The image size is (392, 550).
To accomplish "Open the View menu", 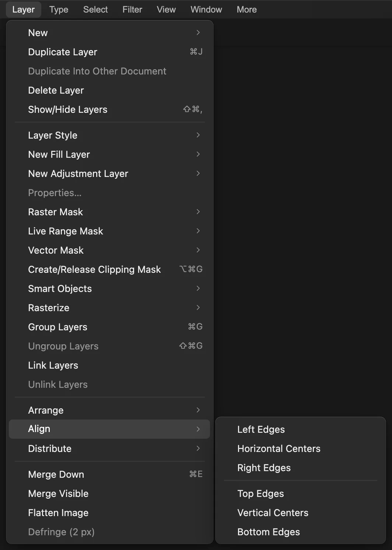I will [166, 10].
